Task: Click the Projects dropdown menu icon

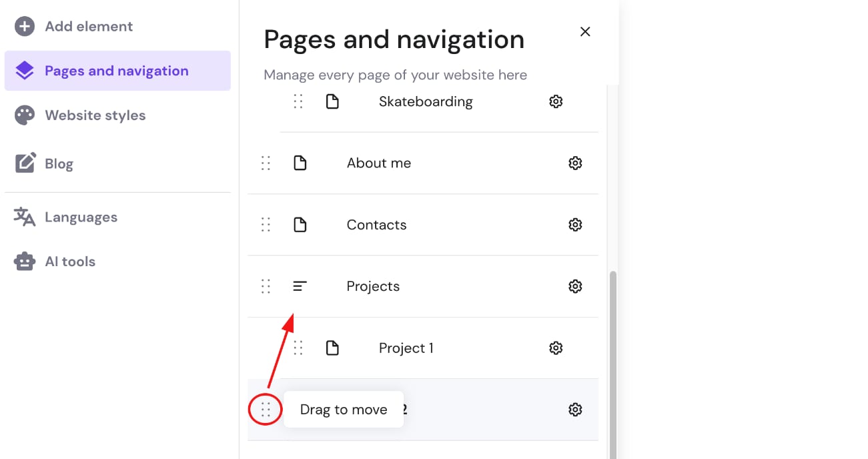Action: [x=300, y=286]
